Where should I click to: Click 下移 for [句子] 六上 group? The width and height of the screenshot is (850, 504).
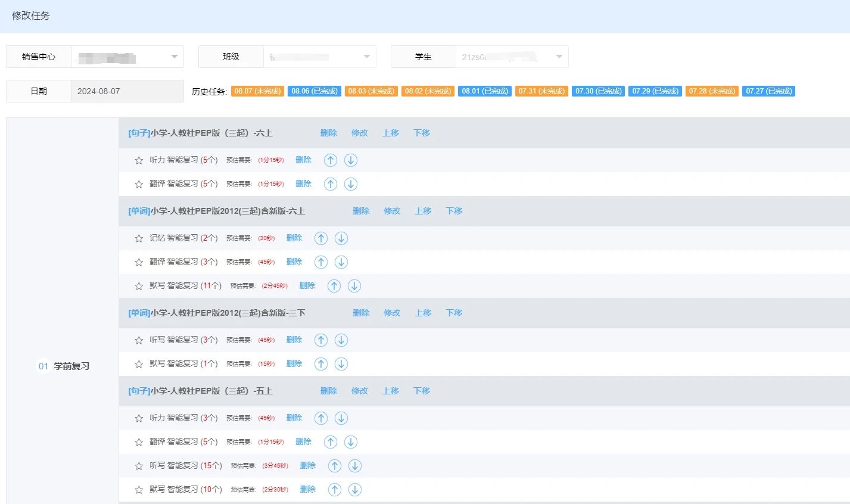[x=422, y=133]
